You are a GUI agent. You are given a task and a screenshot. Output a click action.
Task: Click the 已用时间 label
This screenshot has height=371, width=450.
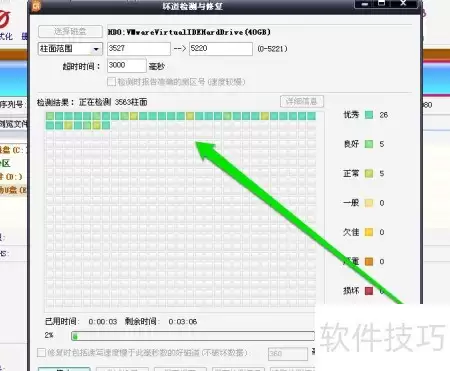tap(62, 321)
